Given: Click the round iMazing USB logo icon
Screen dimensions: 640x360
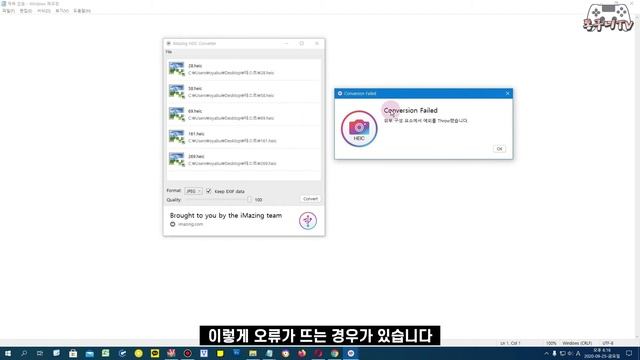Looking at the screenshot, I should coord(308,221).
